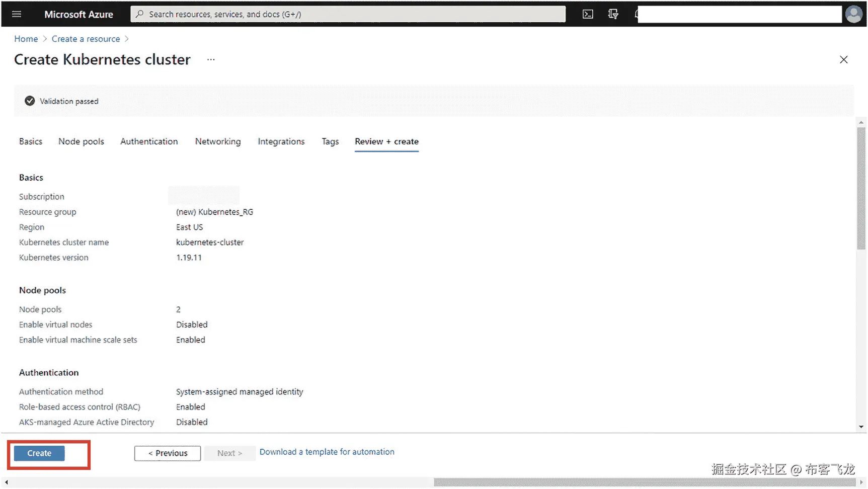Image resolution: width=868 pixels, height=489 pixels.
Task: Focus the Search resources, services, and docs field
Action: click(x=348, y=14)
